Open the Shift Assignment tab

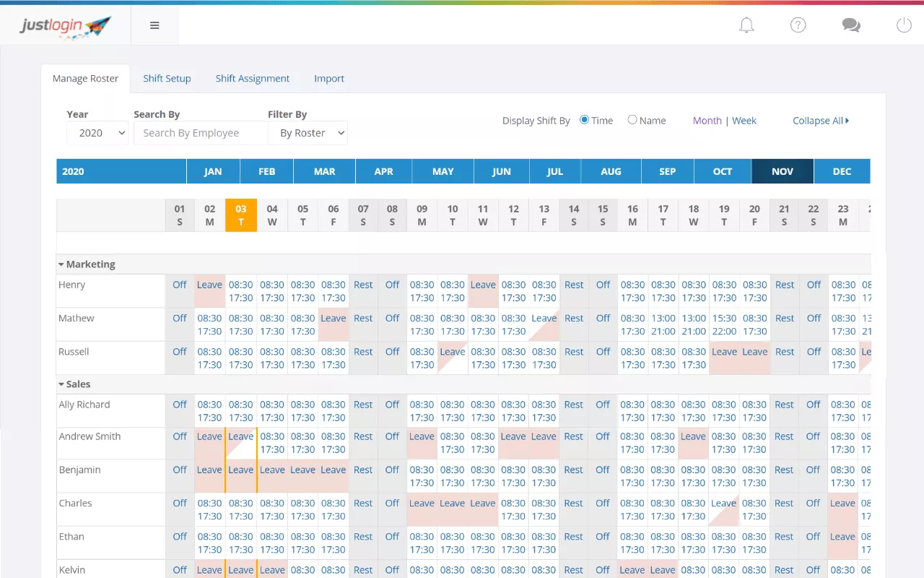click(x=253, y=78)
